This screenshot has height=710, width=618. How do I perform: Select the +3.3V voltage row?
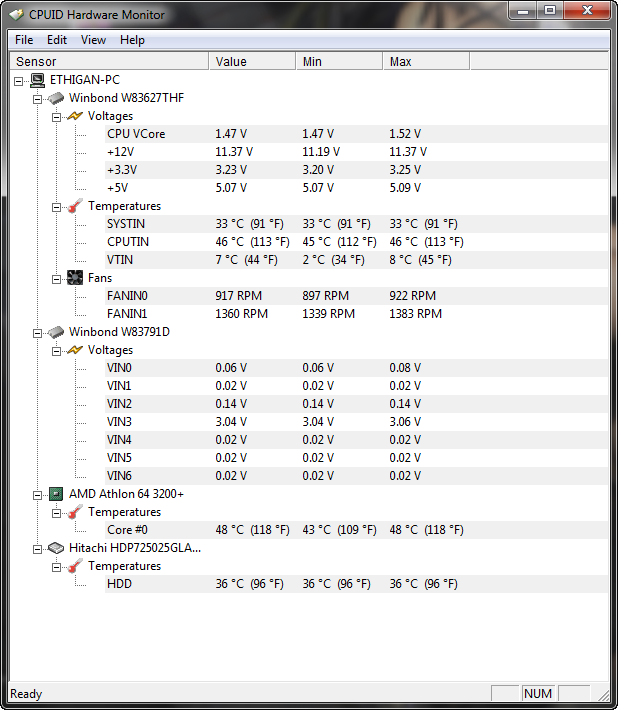tap(356, 170)
